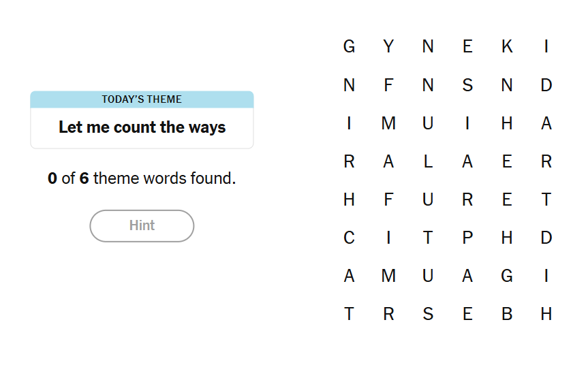Select the F directly below Y
588x367 pixels.
[388, 85]
